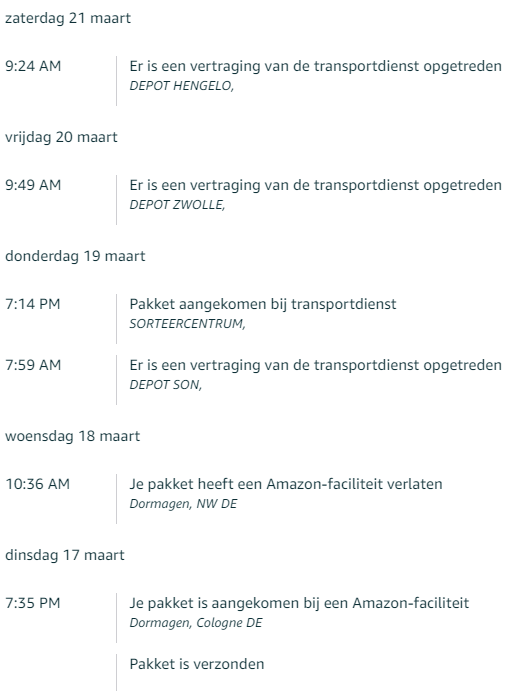Select the 10:36 AM timestamp
The height and width of the screenshot is (691, 525).
[37, 484]
